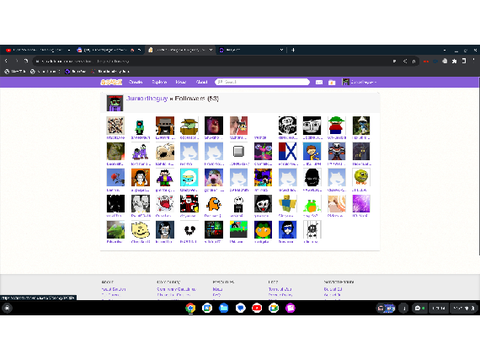The image size is (480, 360).
Task: Open the blue sunglasses guy avatar
Action: [287, 230]
